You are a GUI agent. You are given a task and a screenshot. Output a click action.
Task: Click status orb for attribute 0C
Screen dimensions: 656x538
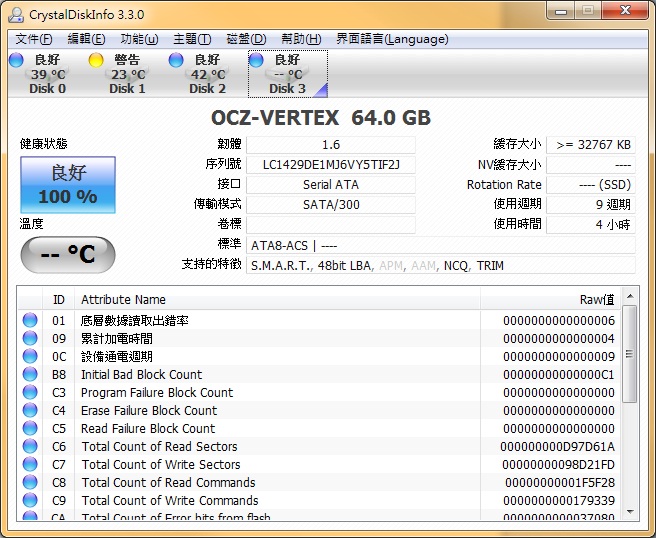(30, 356)
